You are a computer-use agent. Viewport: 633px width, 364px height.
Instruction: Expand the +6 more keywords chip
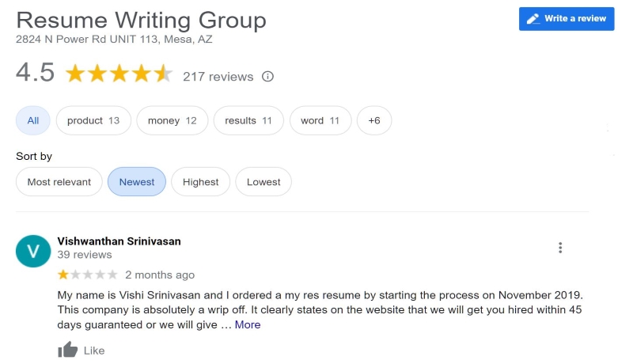374,120
